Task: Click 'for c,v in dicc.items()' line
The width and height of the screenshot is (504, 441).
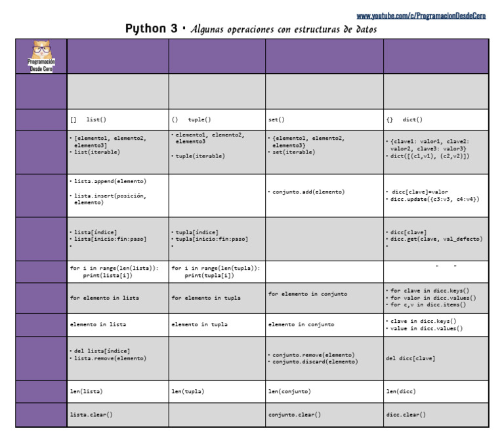Action: click(x=428, y=304)
